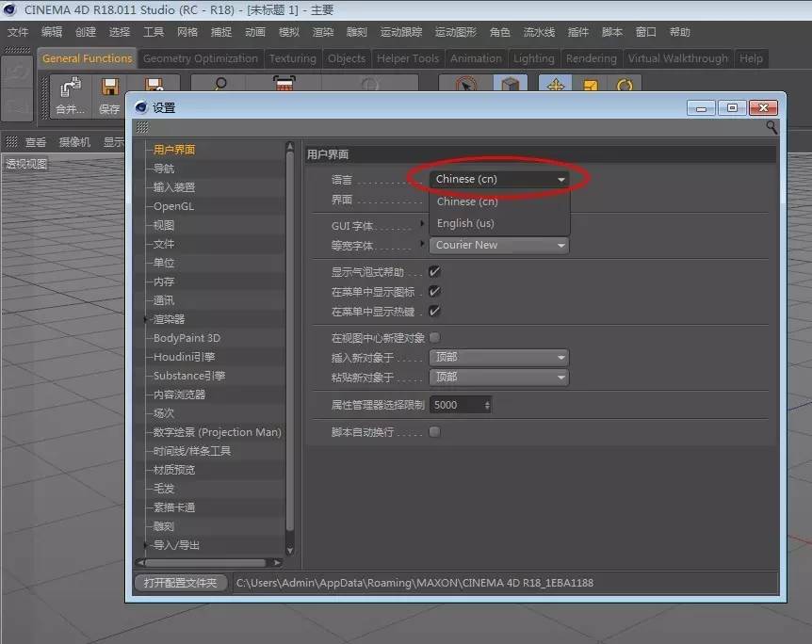Screen dimensions: 812x644
Task: Open the 运动图形 menu
Action: click(x=456, y=32)
